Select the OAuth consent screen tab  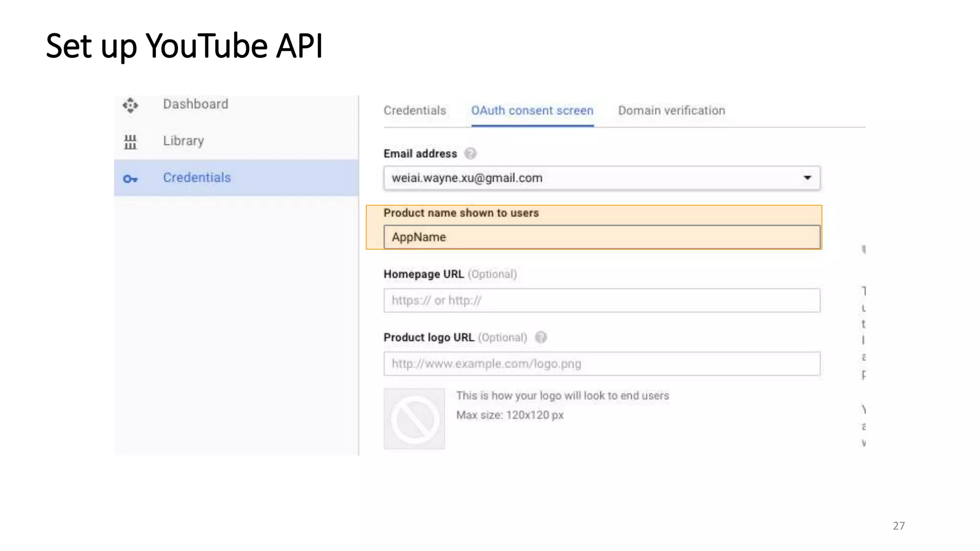tap(532, 110)
